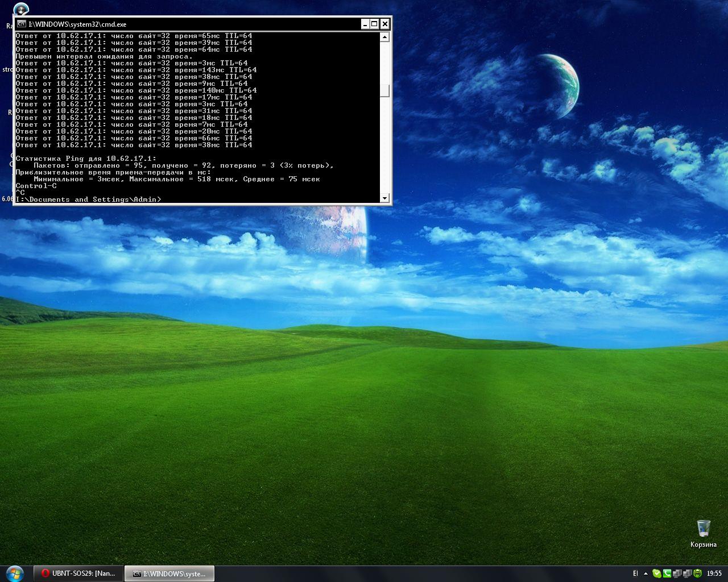
Task: Click the reply line with время=18мс
Action: [134, 118]
